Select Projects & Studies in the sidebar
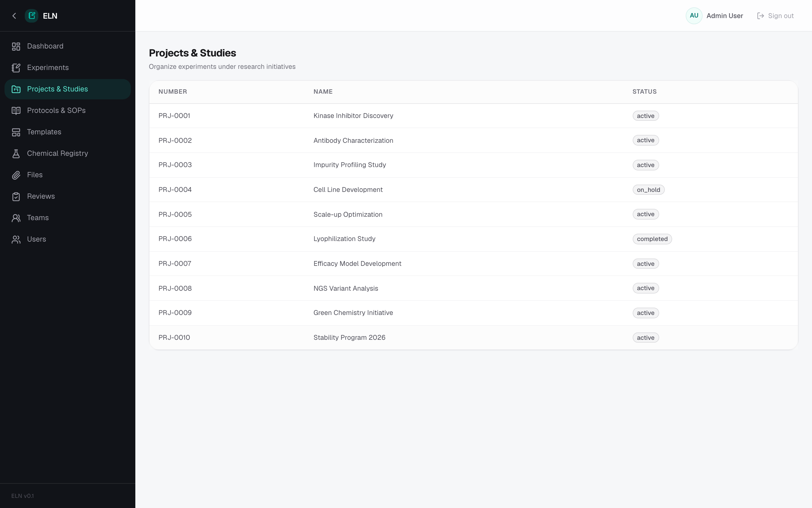This screenshot has width=812, height=508. point(67,89)
